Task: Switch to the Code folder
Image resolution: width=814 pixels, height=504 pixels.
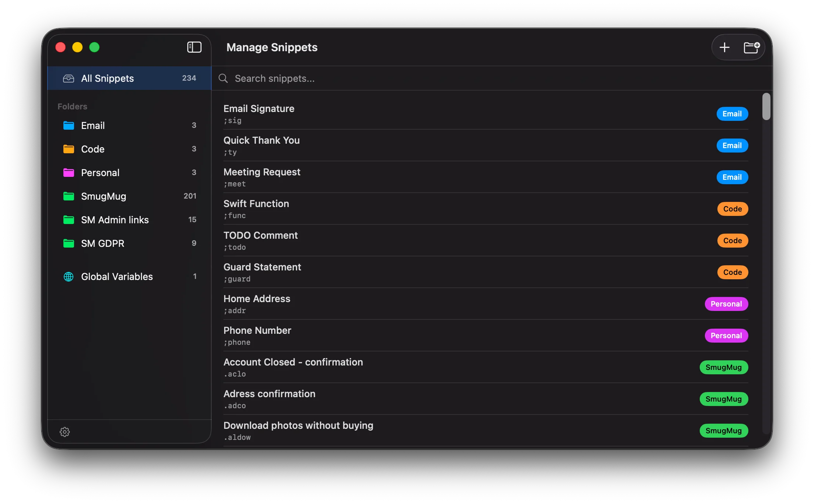Action: pos(93,149)
